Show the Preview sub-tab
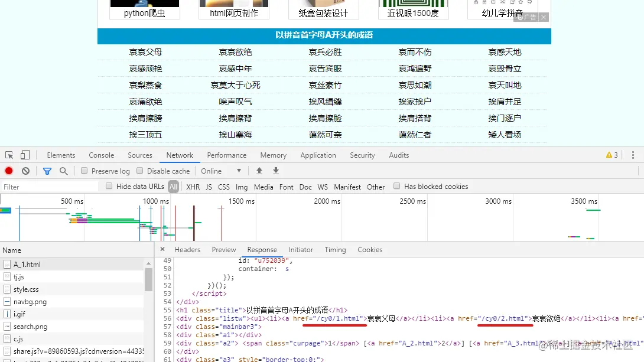 [224, 250]
